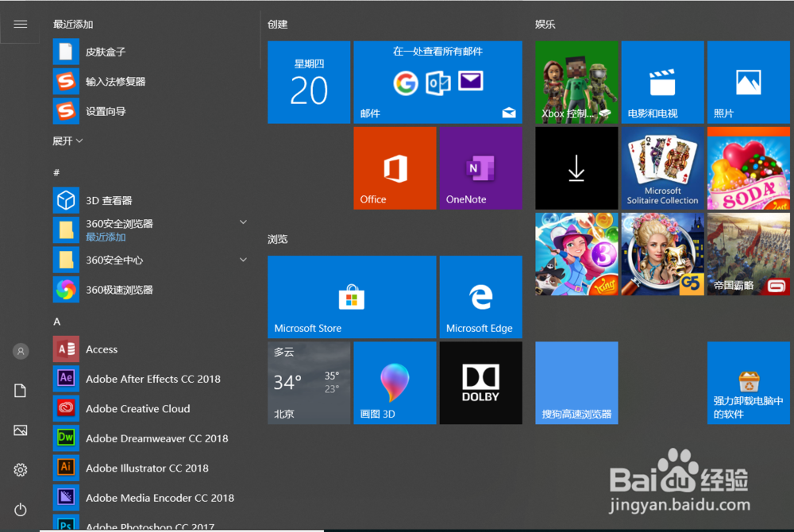Open the 电影和电视 tile
This screenshot has height=532, width=794.
tap(663, 82)
